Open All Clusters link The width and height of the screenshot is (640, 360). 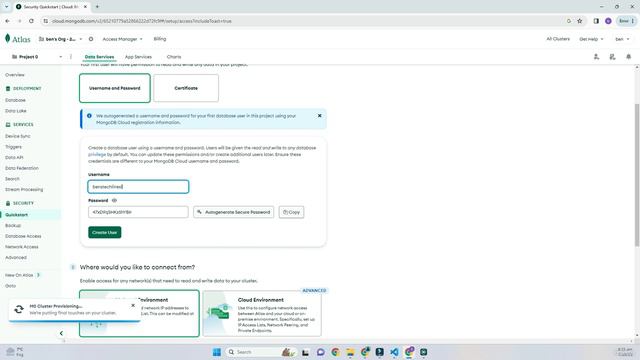(558, 39)
